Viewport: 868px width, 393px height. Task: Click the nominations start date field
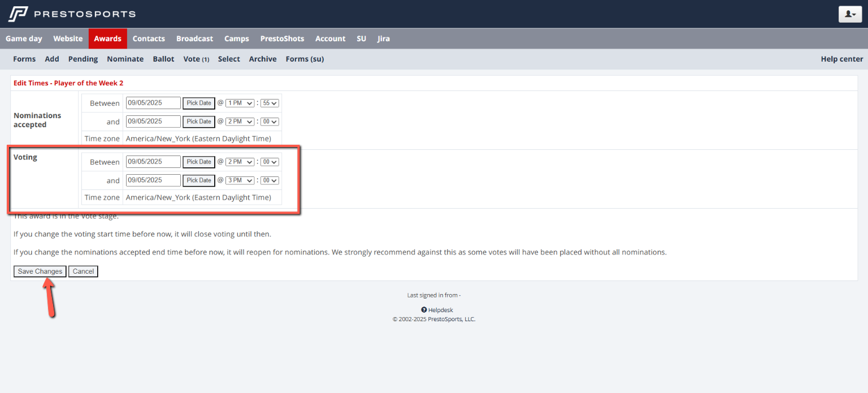pyautogui.click(x=153, y=103)
